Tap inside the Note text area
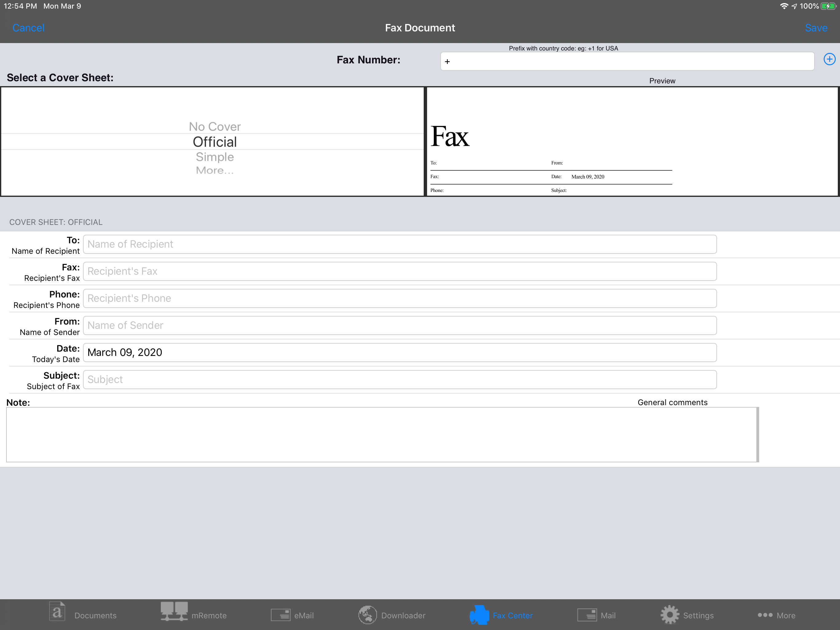This screenshot has height=630, width=840. 382,435
